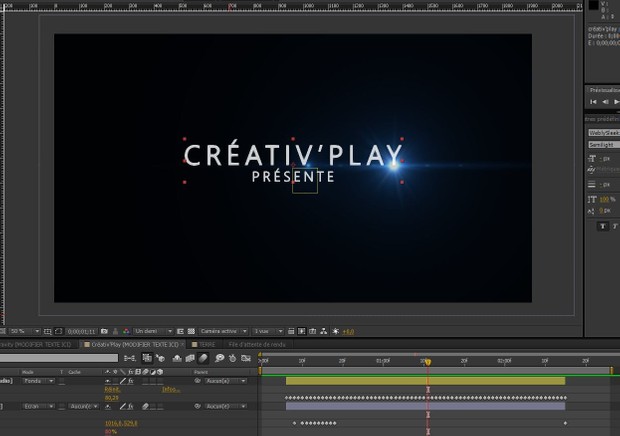This screenshot has height=436, width=620.
Task: Reset exposure with the sun icon
Action: point(335,331)
